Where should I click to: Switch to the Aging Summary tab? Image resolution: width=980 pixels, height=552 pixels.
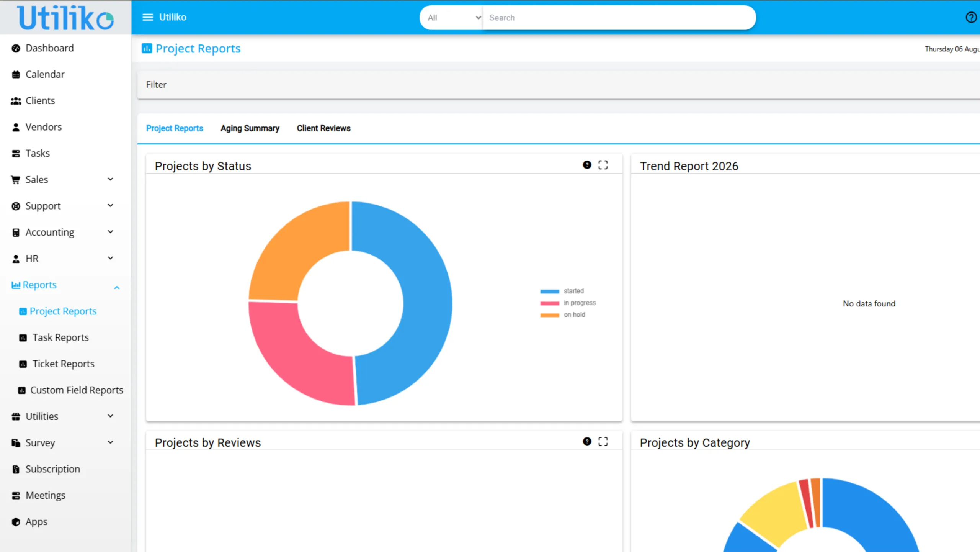point(250,128)
